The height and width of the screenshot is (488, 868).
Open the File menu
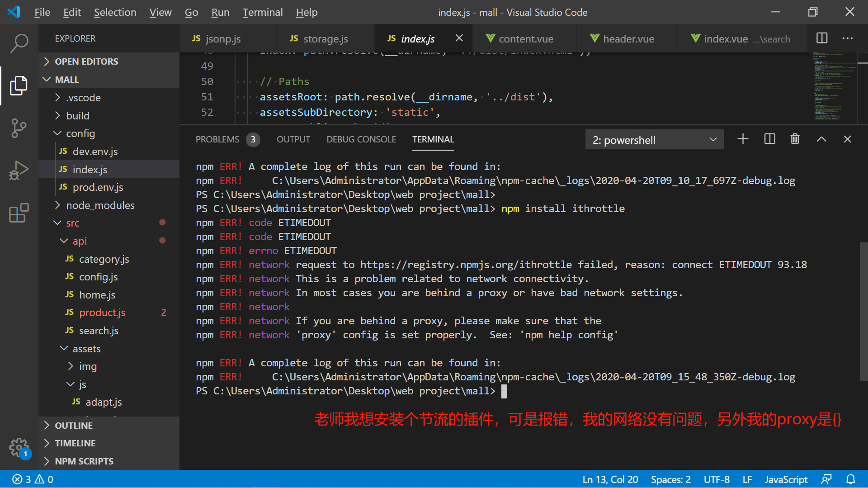click(42, 12)
